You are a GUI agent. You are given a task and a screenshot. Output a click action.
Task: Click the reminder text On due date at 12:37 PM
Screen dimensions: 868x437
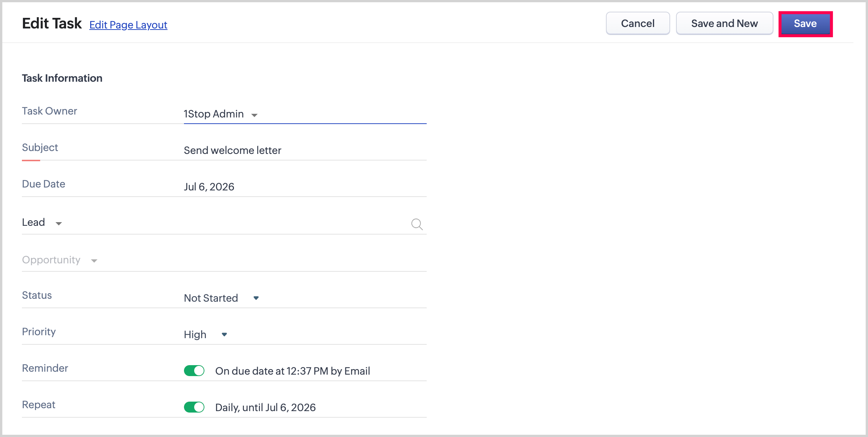click(292, 371)
